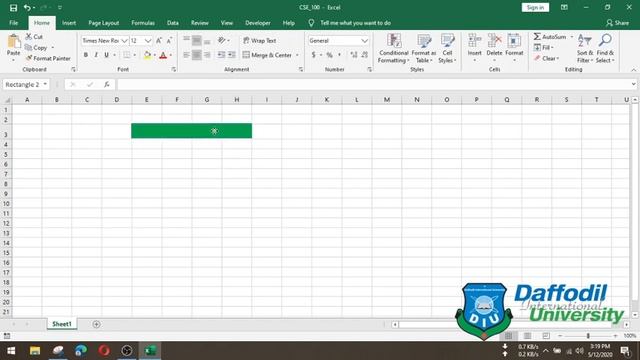Toggle Italic formatting
The width and height of the screenshot is (640, 360).
click(96, 55)
